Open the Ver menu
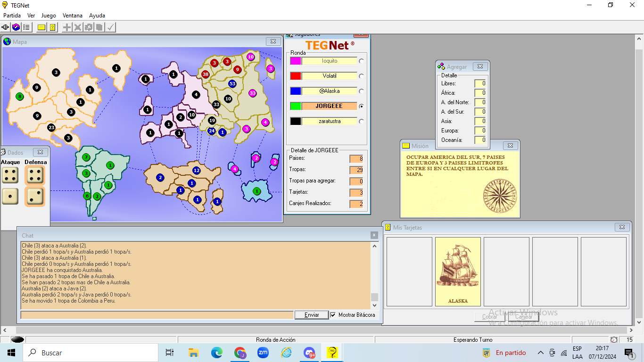 [31, 16]
